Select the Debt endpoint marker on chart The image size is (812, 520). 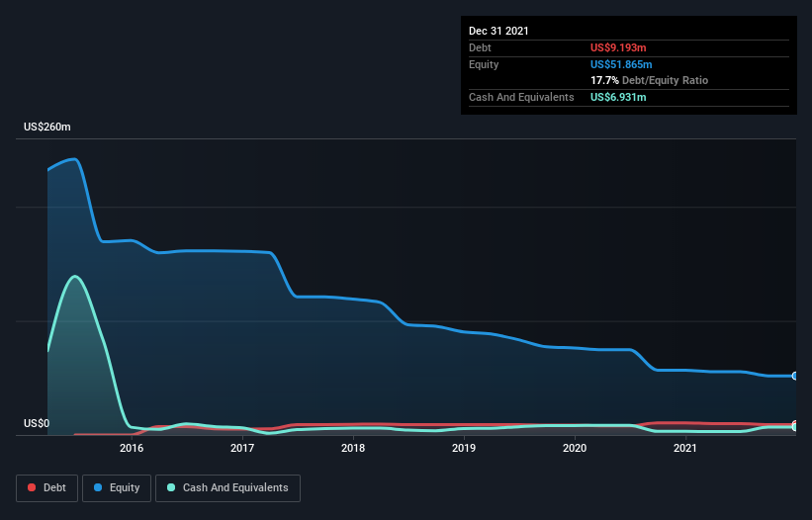click(x=795, y=424)
